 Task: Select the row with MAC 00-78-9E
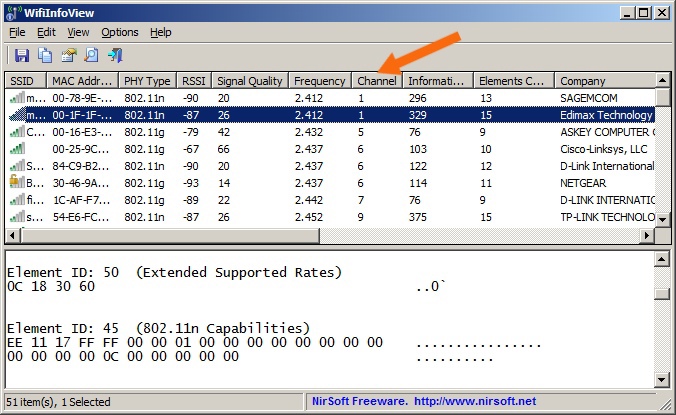click(330, 98)
